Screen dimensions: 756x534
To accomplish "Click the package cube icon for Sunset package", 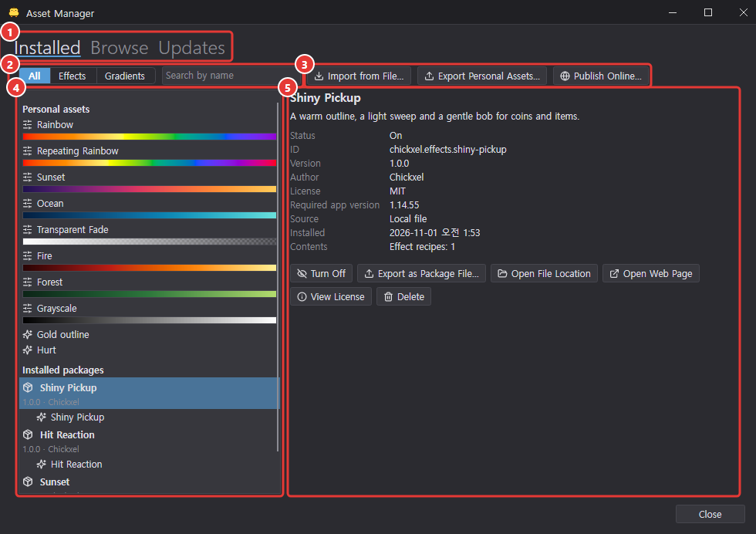I will pos(28,482).
